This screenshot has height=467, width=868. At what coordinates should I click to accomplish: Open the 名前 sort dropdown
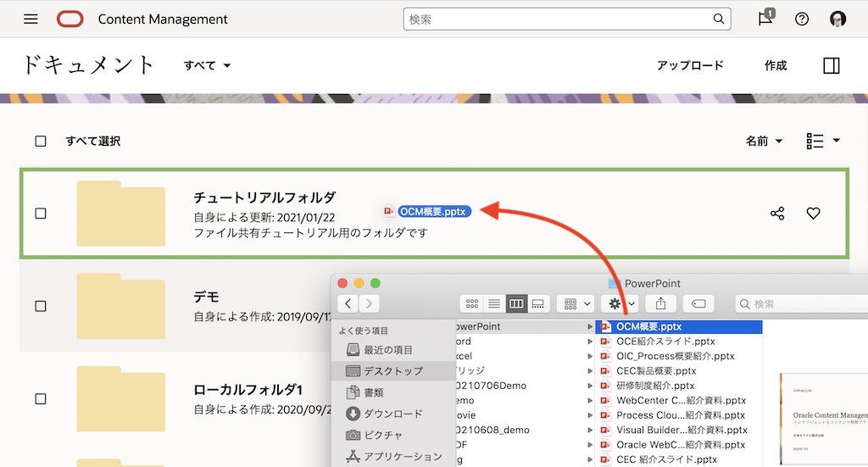(764, 142)
